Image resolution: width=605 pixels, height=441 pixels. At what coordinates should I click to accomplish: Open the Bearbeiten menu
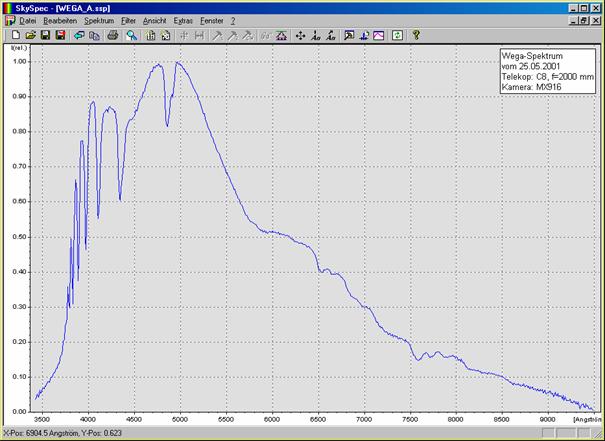(x=60, y=20)
